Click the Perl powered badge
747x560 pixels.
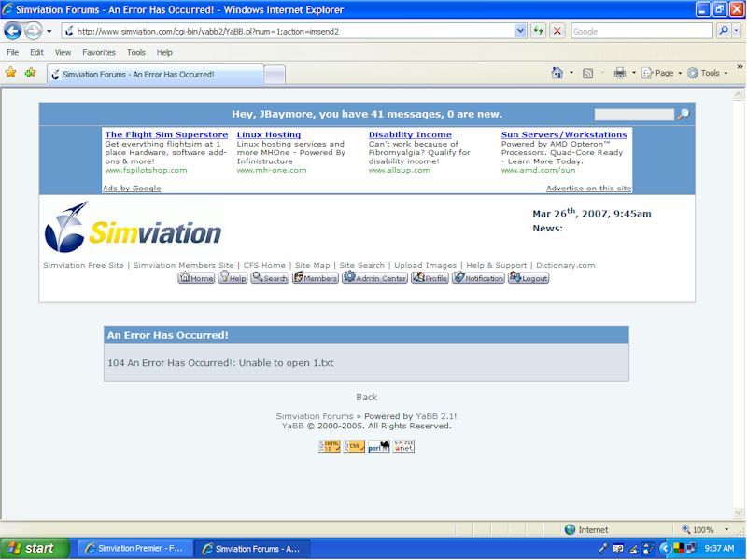click(x=378, y=446)
